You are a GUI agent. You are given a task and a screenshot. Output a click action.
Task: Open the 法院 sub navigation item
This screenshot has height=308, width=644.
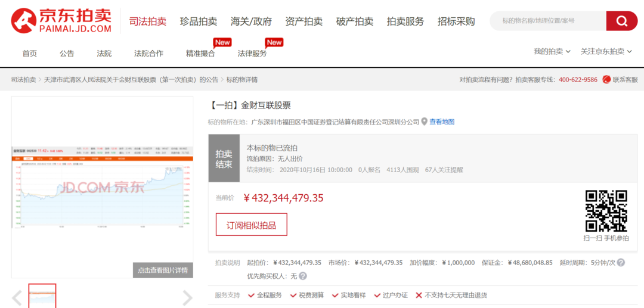[x=104, y=53]
